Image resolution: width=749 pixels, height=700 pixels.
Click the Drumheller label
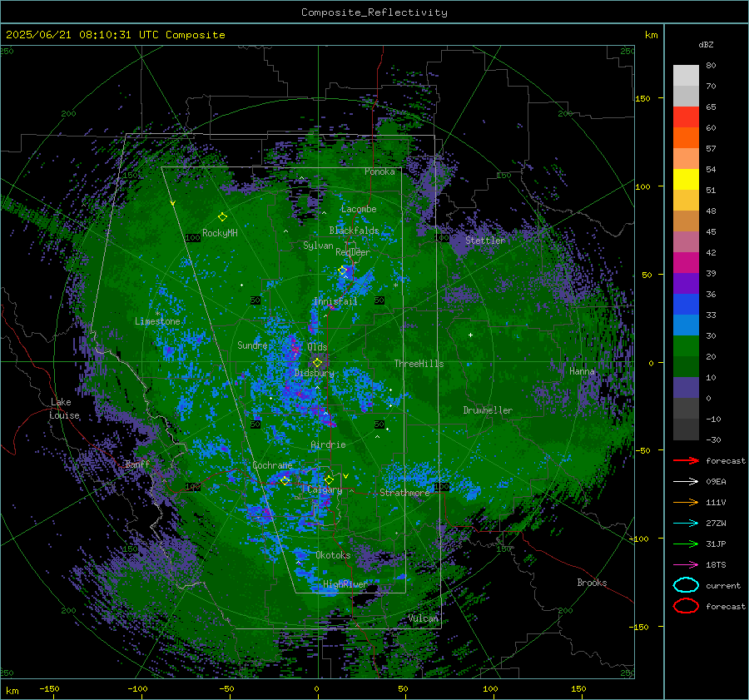point(488,410)
